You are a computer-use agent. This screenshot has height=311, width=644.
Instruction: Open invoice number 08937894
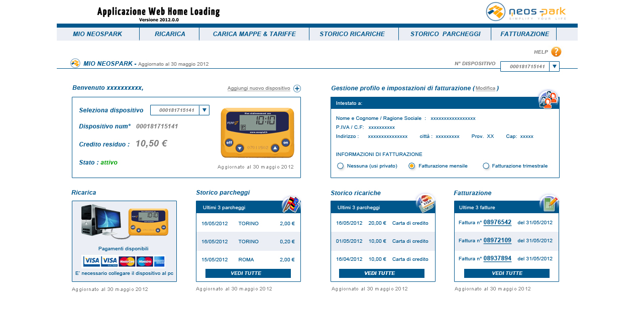(x=497, y=258)
